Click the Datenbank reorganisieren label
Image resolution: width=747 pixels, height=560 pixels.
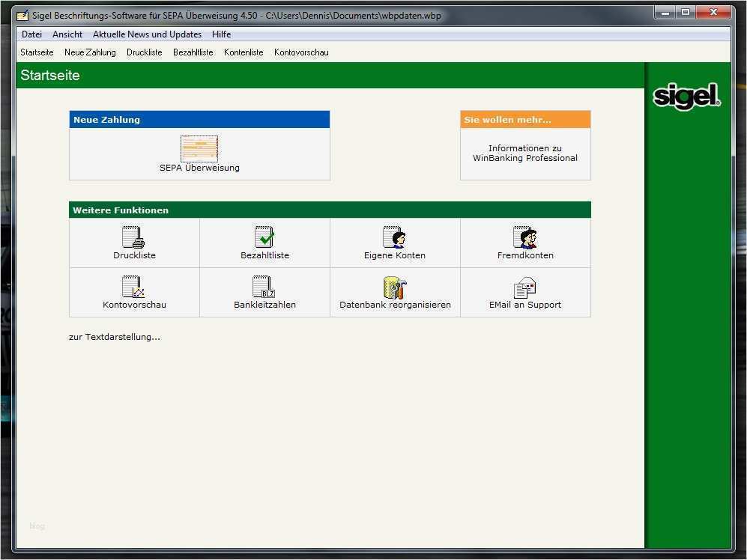[x=395, y=305]
